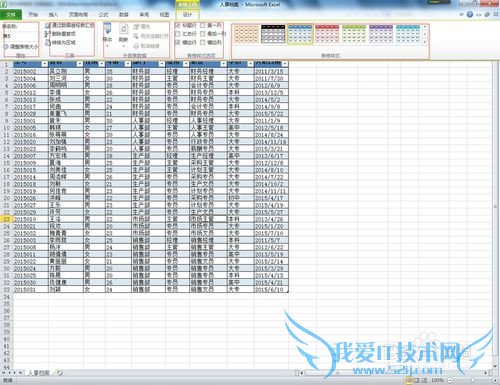Select the 人事档案 sheet tab
The width and height of the screenshot is (500, 385).
click(x=38, y=373)
